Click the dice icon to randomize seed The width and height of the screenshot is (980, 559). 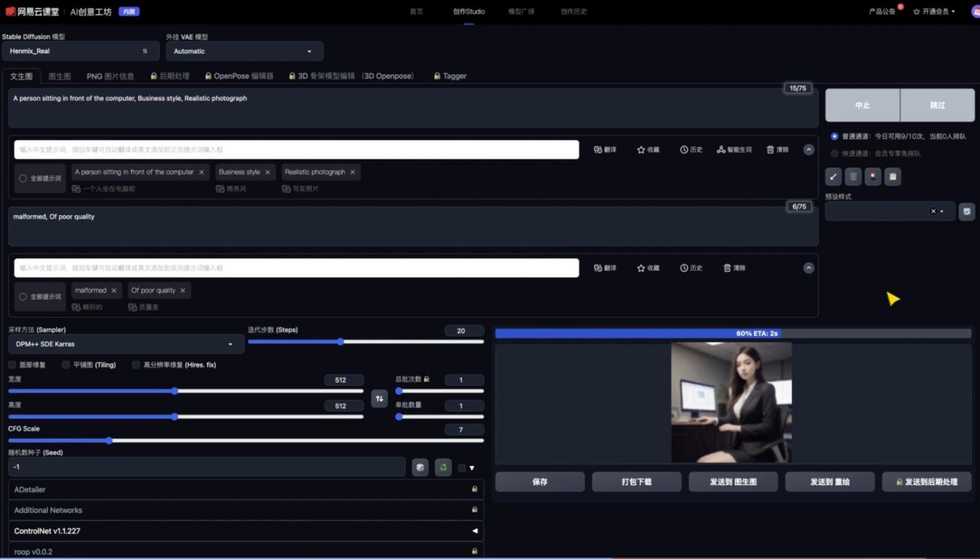click(x=420, y=468)
